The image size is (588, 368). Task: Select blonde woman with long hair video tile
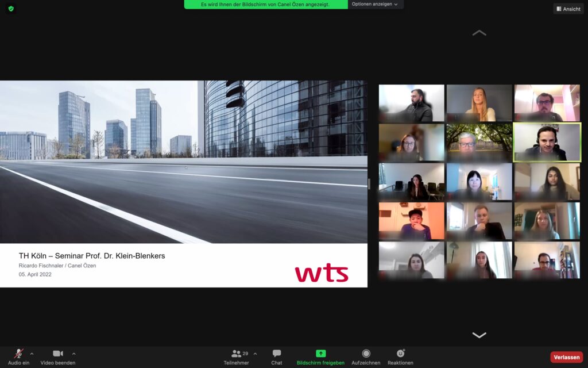[x=479, y=103]
